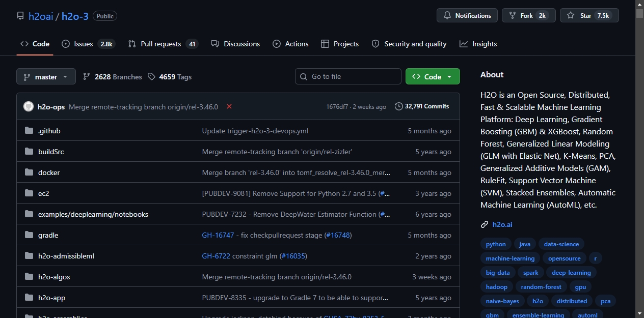Click the Notifications button
The image size is (644, 318).
coord(467,16)
